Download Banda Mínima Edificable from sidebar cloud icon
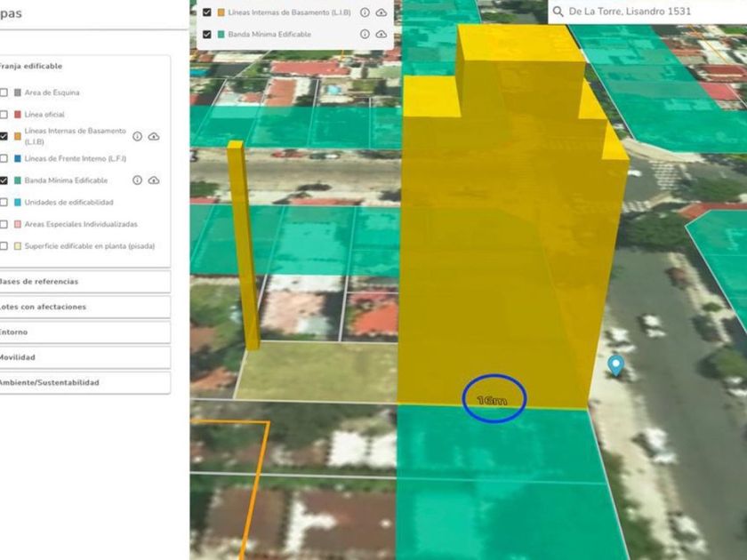The width and height of the screenshot is (747, 560). [154, 180]
